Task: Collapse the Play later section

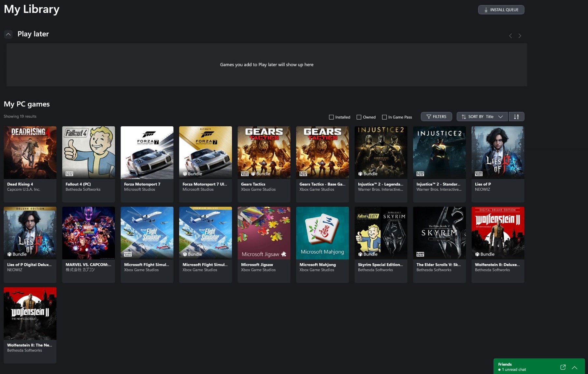Action: (x=8, y=34)
